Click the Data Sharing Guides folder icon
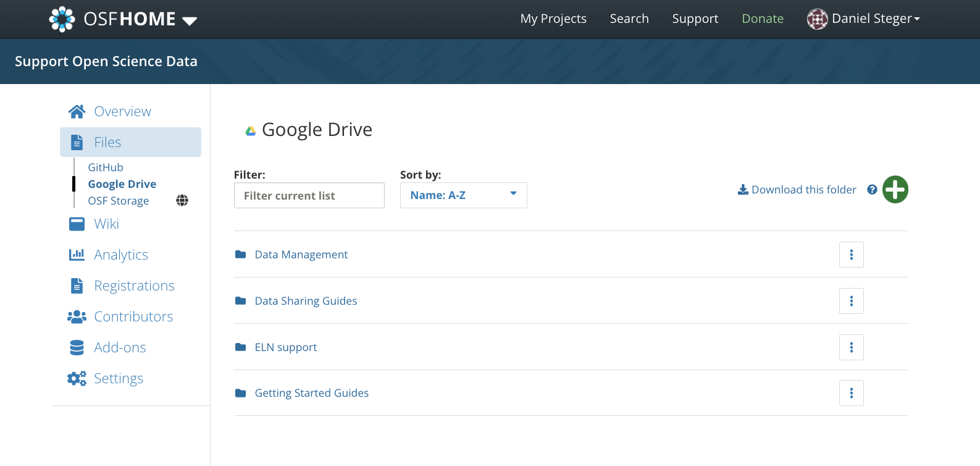The width and height of the screenshot is (980, 466). 241,301
